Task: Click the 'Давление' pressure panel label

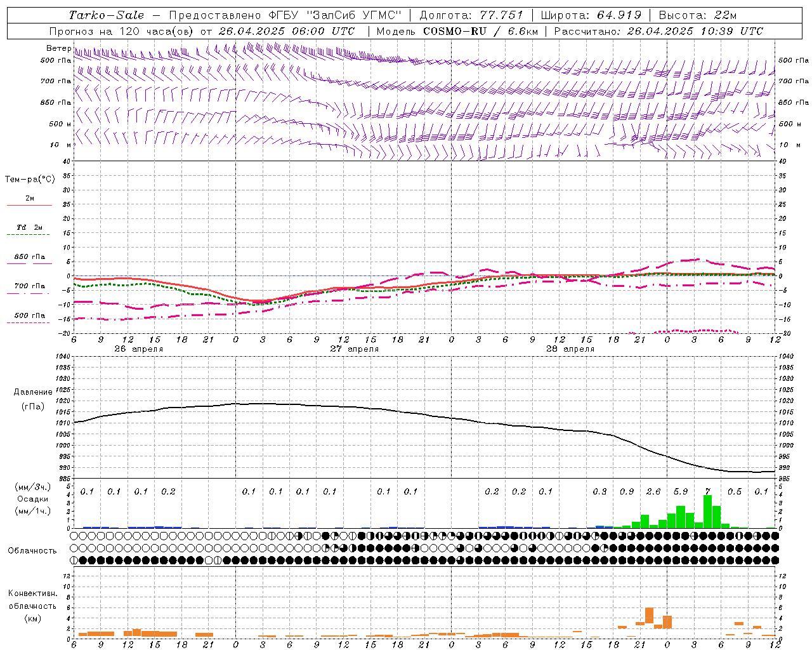Action: tap(33, 392)
